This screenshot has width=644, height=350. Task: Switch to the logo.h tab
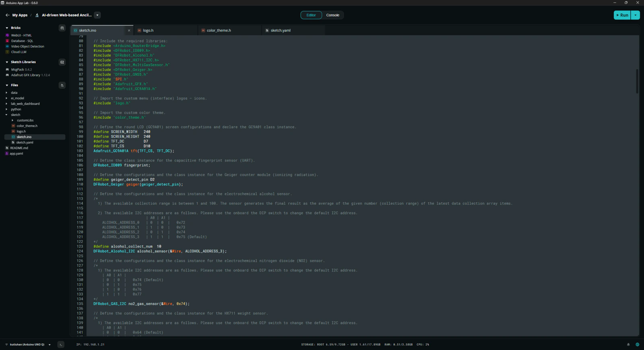point(165,31)
